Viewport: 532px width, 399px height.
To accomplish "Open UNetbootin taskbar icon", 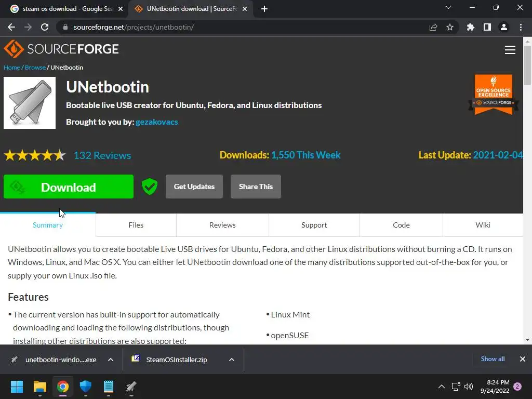I will click(131, 387).
